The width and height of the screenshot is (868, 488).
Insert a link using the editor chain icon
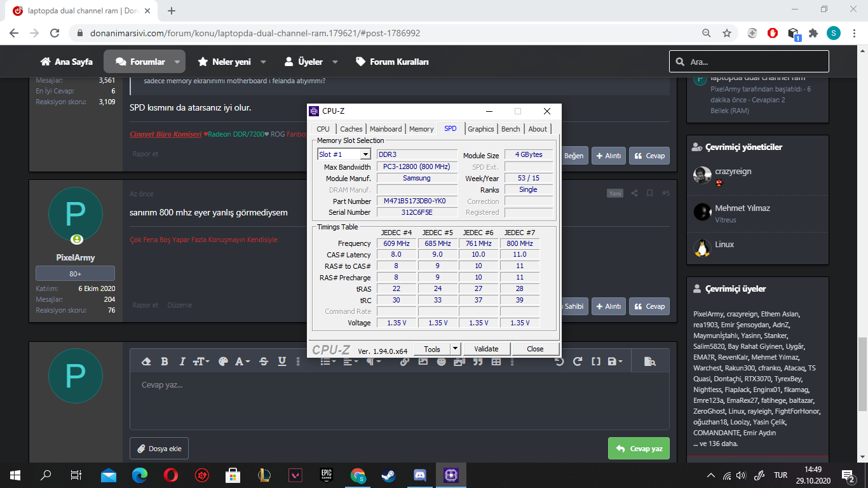tap(405, 362)
